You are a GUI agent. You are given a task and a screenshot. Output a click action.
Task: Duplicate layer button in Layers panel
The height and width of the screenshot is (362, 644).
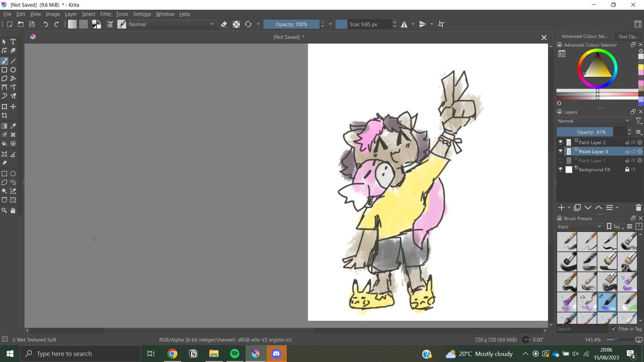(577, 208)
